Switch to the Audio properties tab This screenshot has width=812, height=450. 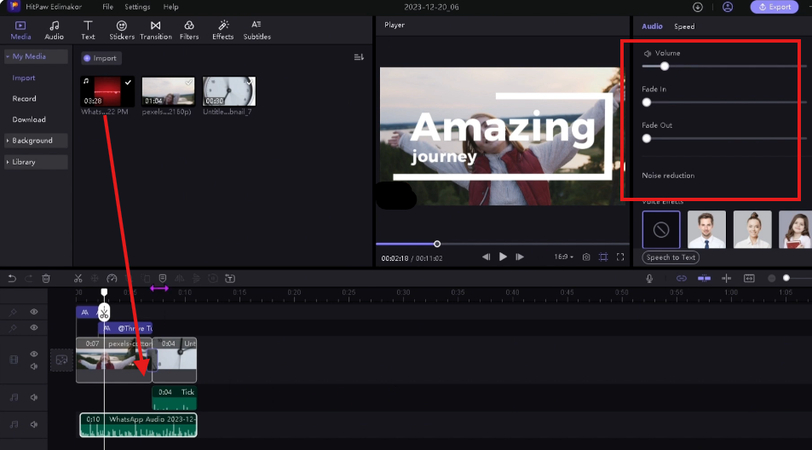pyautogui.click(x=652, y=26)
